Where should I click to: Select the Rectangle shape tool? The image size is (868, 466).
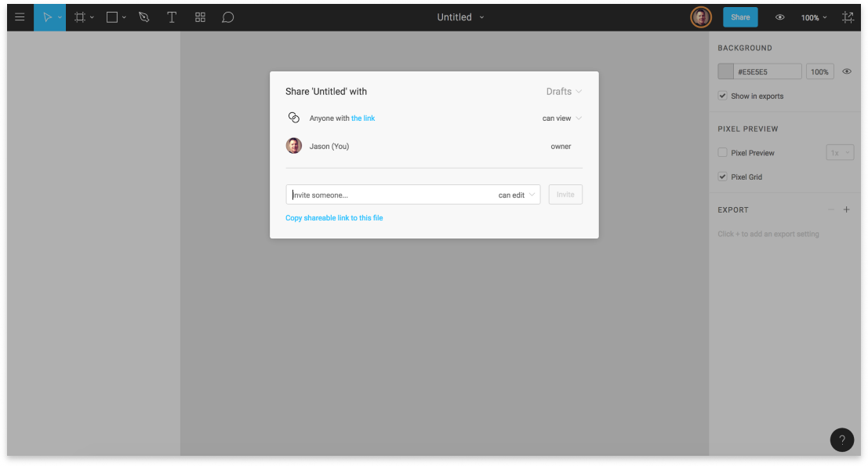112,17
